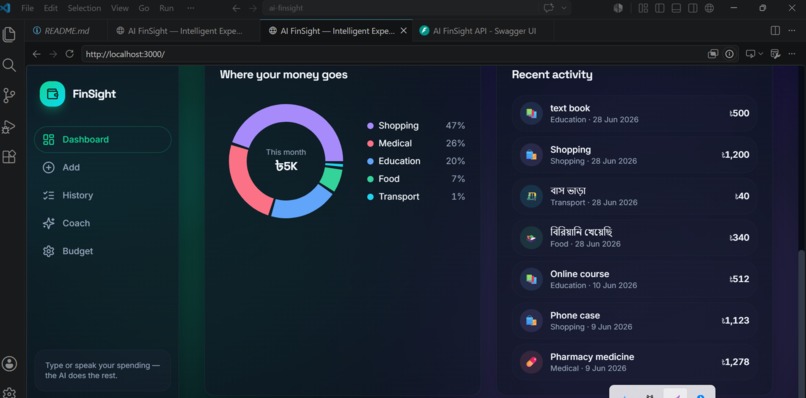Click the Customize Layout icon
This screenshot has height=398, width=806.
tap(643, 8)
